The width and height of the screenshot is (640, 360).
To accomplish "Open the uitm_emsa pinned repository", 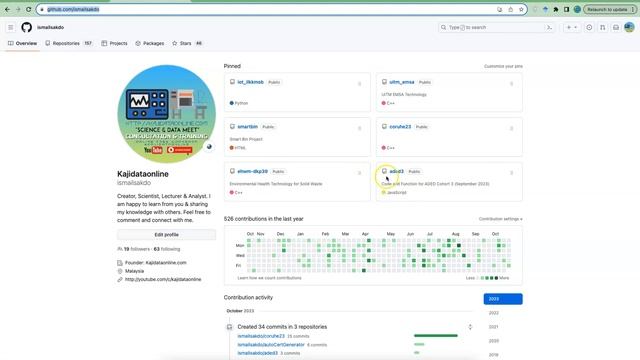I will tap(402, 82).
